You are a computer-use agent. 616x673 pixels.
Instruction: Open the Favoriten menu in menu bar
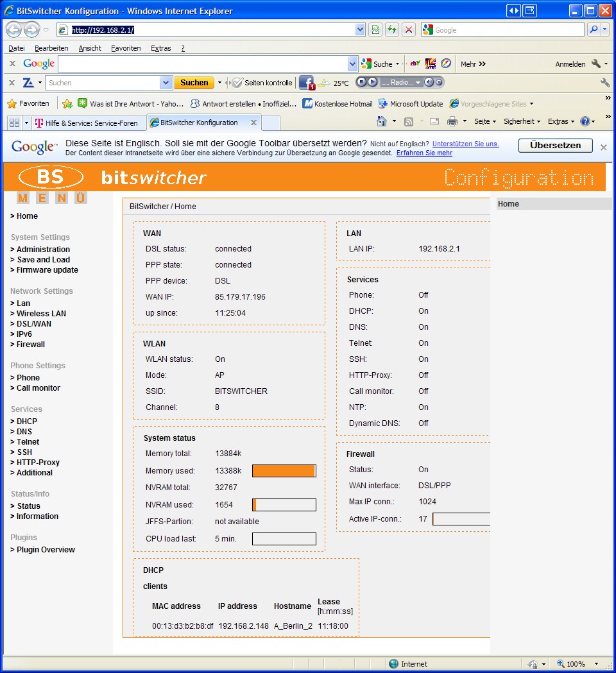[126, 48]
